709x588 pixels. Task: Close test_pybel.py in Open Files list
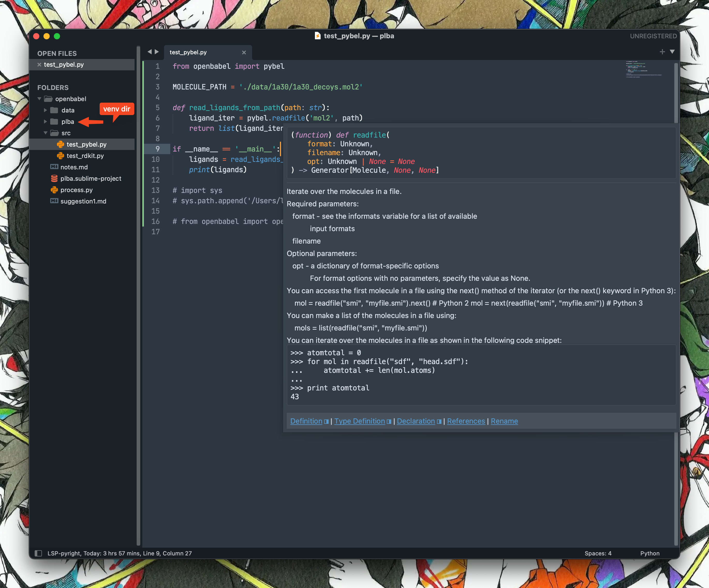pyautogui.click(x=39, y=64)
